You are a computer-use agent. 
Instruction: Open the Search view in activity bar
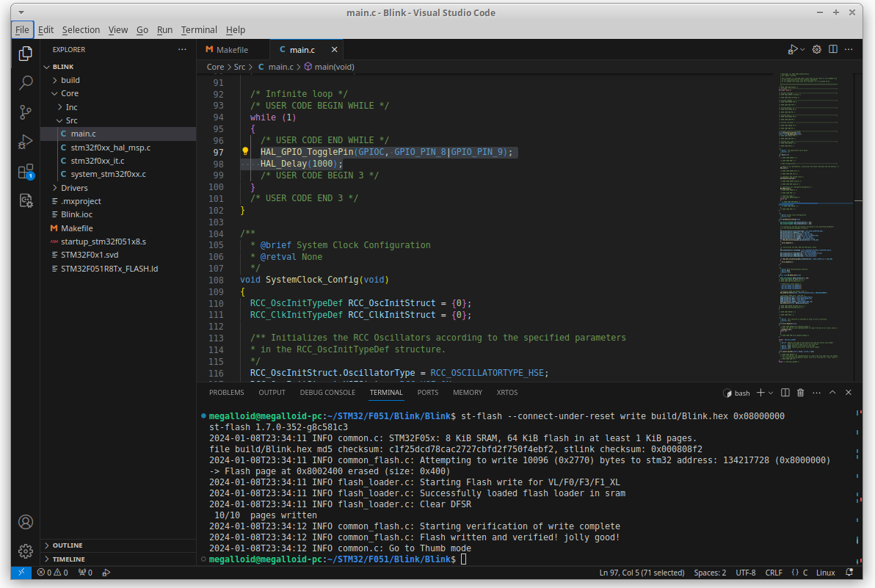[x=26, y=82]
